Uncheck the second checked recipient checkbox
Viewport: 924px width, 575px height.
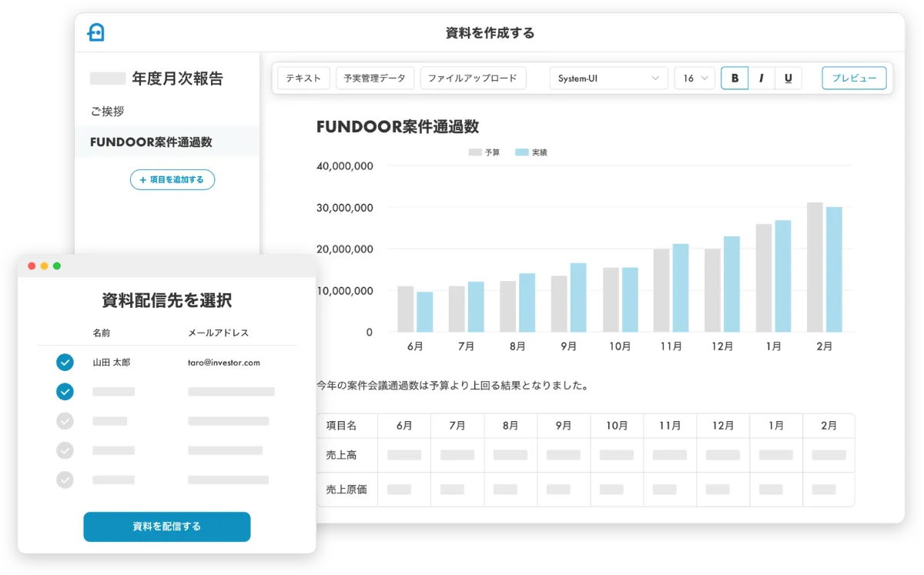(65, 392)
